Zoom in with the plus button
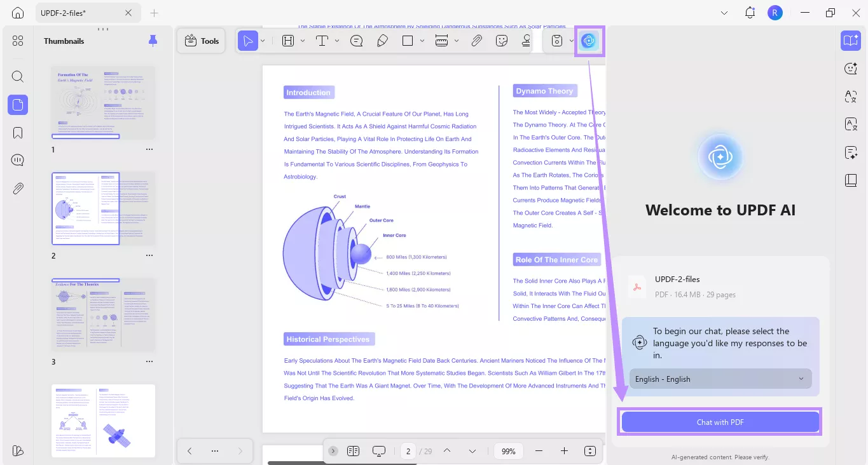868x465 pixels. [564, 451]
